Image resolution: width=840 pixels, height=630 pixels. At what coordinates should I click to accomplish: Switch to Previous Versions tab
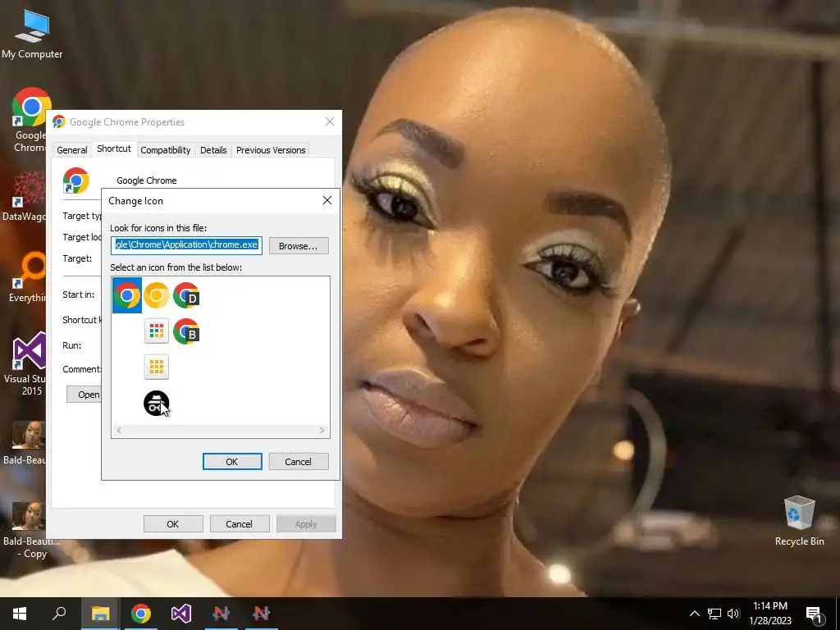[271, 150]
